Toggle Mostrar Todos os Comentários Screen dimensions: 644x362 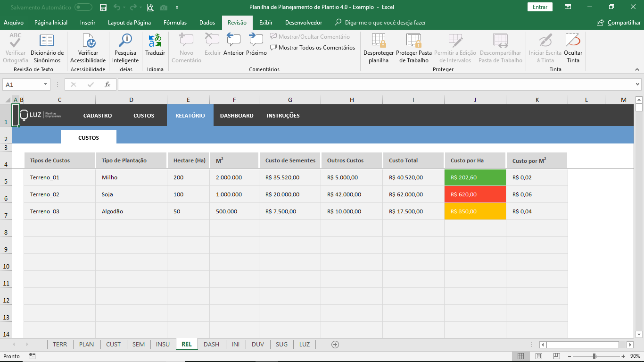pyautogui.click(x=313, y=47)
